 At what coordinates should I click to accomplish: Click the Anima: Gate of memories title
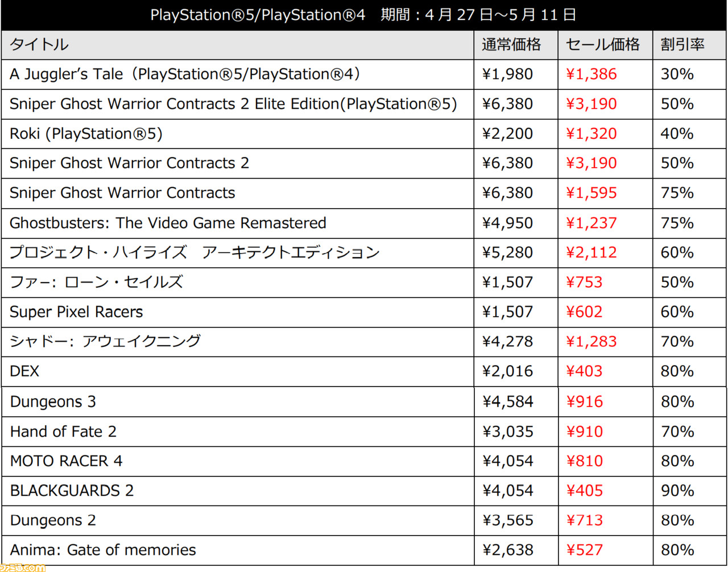[103, 550]
